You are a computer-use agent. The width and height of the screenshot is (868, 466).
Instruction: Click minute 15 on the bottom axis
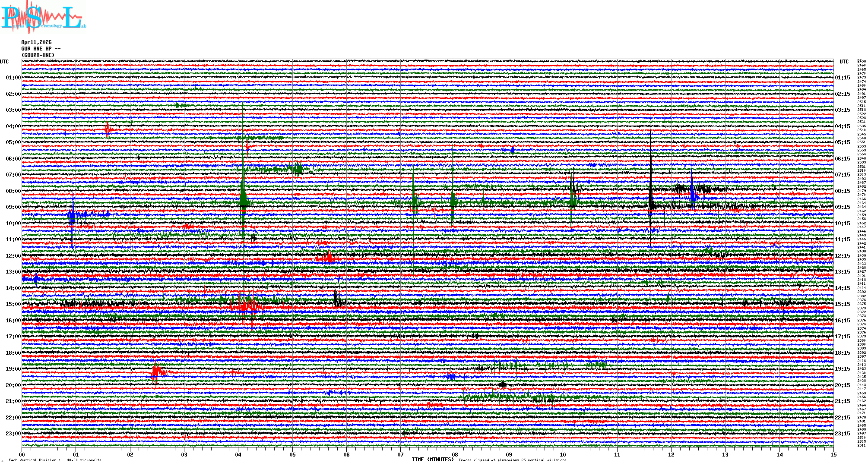[x=833, y=454]
